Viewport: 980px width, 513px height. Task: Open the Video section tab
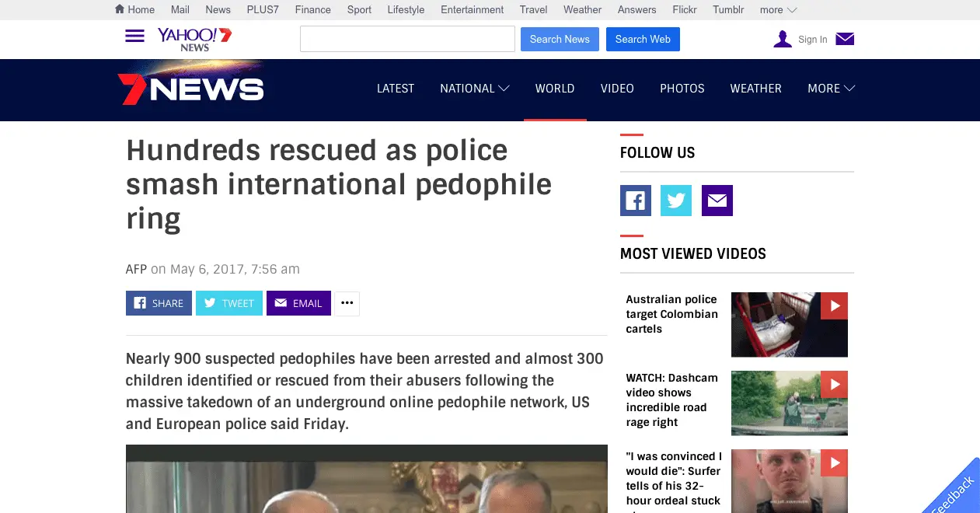click(x=617, y=89)
